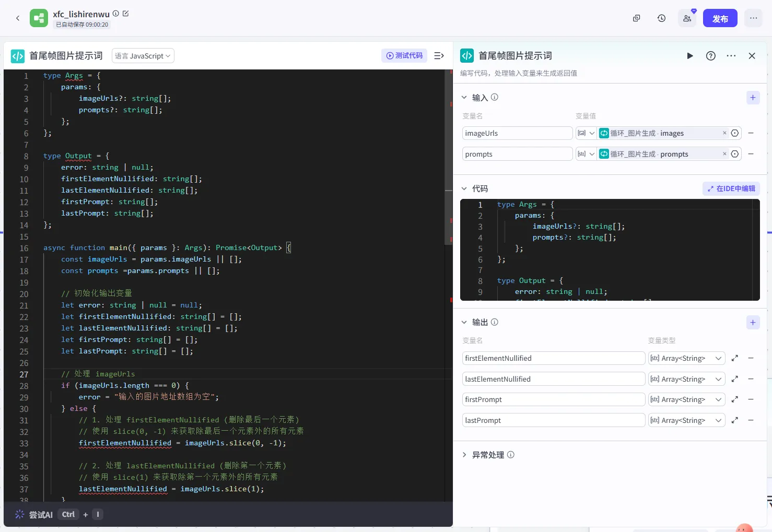Remove the prompts input row
Screen dimensions: 772x532
tap(751, 154)
